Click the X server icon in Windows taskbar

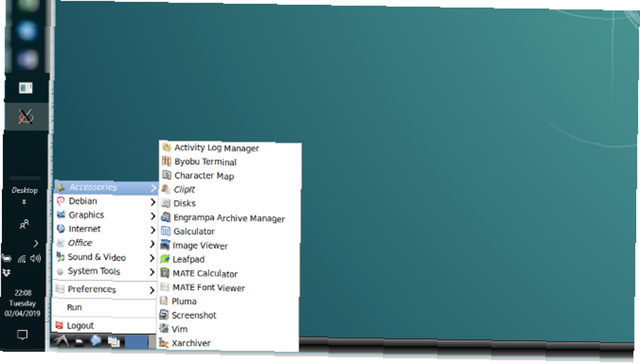click(26, 116)
